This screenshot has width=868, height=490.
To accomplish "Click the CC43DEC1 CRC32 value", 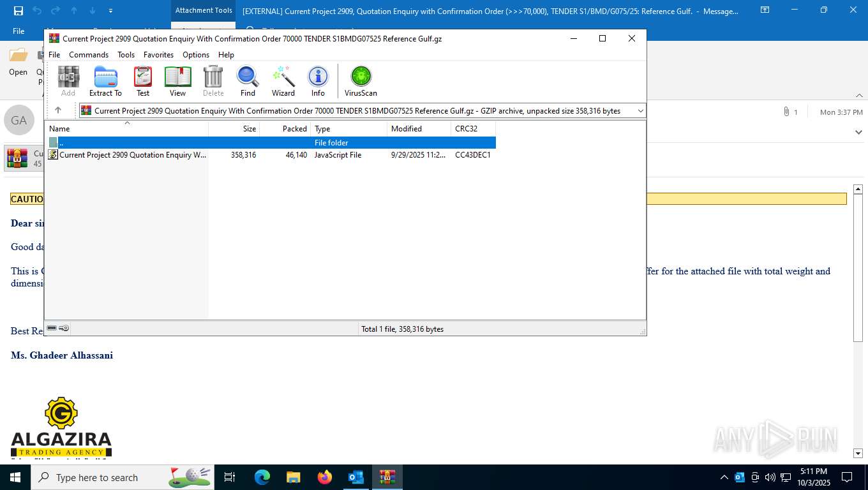I will pyautogui.click(x=473, y=155).
